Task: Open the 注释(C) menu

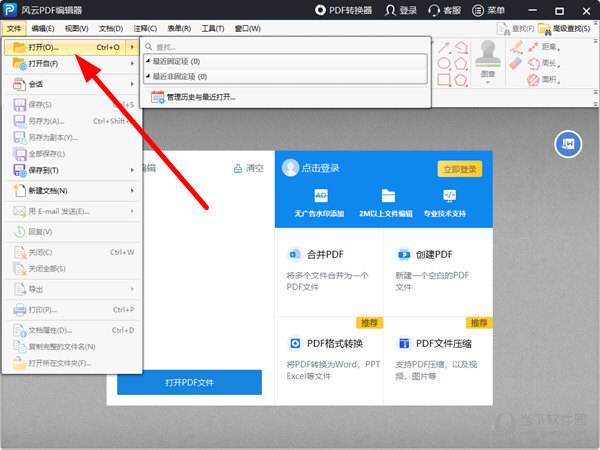Action: pyautogui.click(x=145, y=29)
